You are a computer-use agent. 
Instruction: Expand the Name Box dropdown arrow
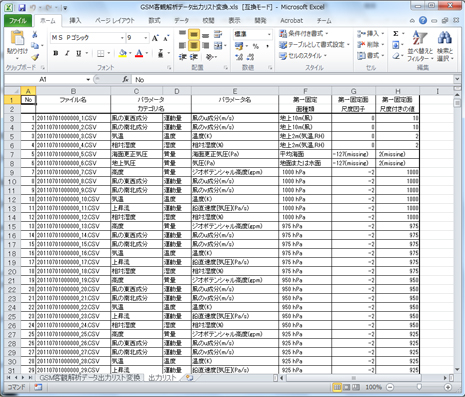[88, 80]
